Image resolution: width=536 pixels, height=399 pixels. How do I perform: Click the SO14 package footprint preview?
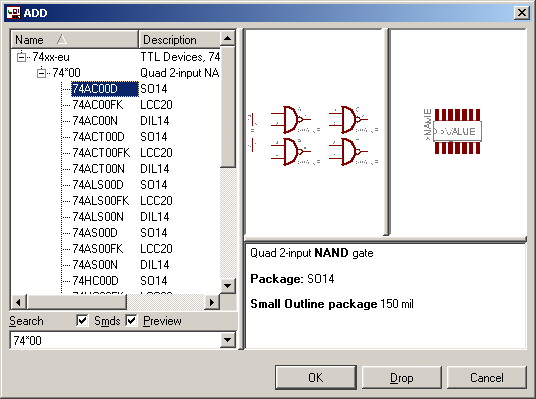(x=453, y=131)
